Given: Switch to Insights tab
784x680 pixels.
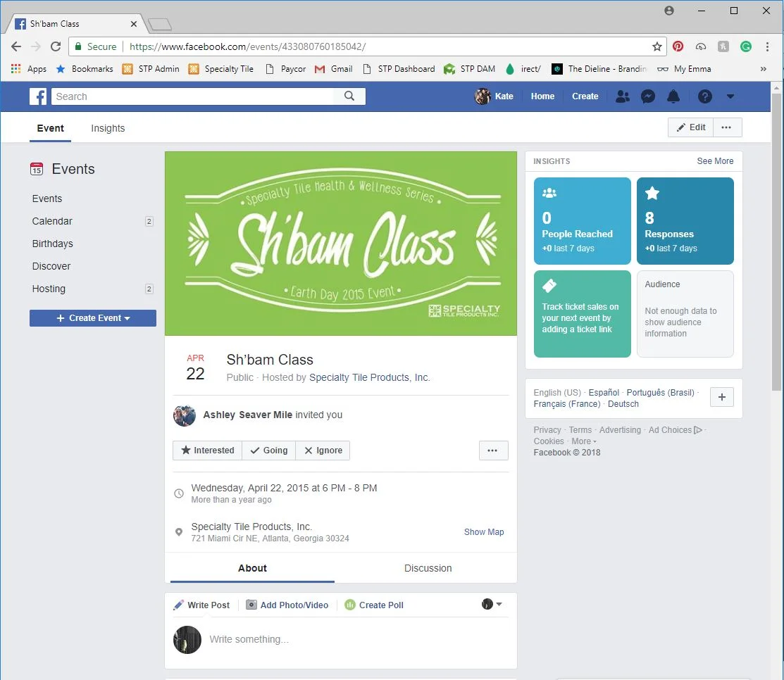Looking at the screenshot, I should point(108,128).
